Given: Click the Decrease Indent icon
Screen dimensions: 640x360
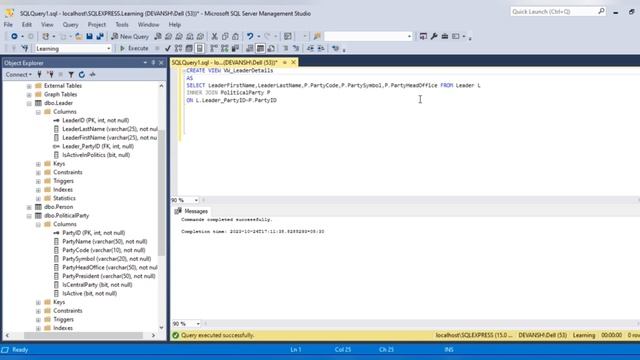Looking at the screenshot, I should pyautogui.click(x=311, y=48).
